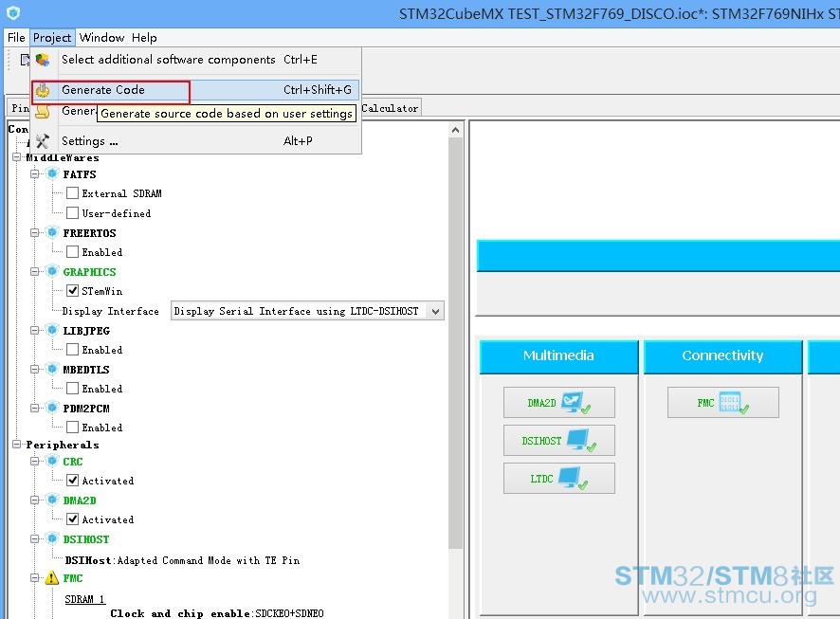This screenshot has height=619, width=840.
Task: Collapse the PDM2PCM tree node
Action: coord(35,408)
